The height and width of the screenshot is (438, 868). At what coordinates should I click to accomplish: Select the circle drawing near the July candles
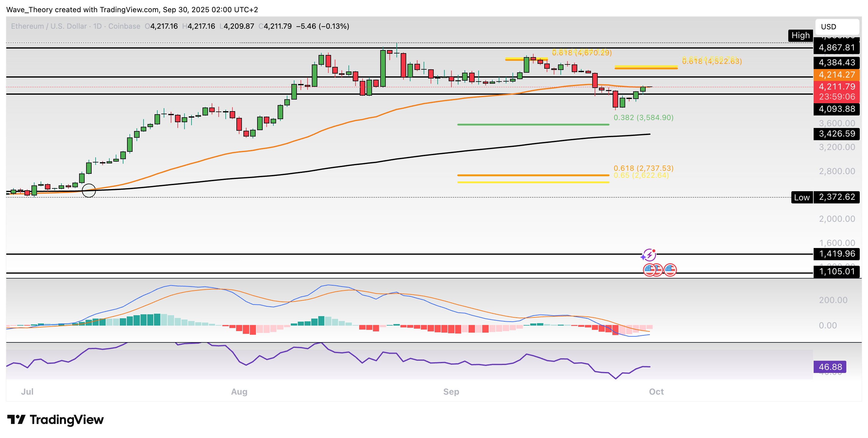[x=89, y=191]
